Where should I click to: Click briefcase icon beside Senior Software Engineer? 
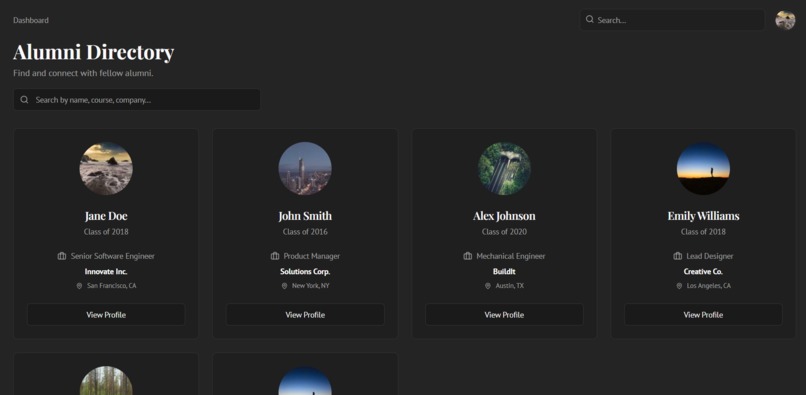pyautogui.click(x=62, y=256)
